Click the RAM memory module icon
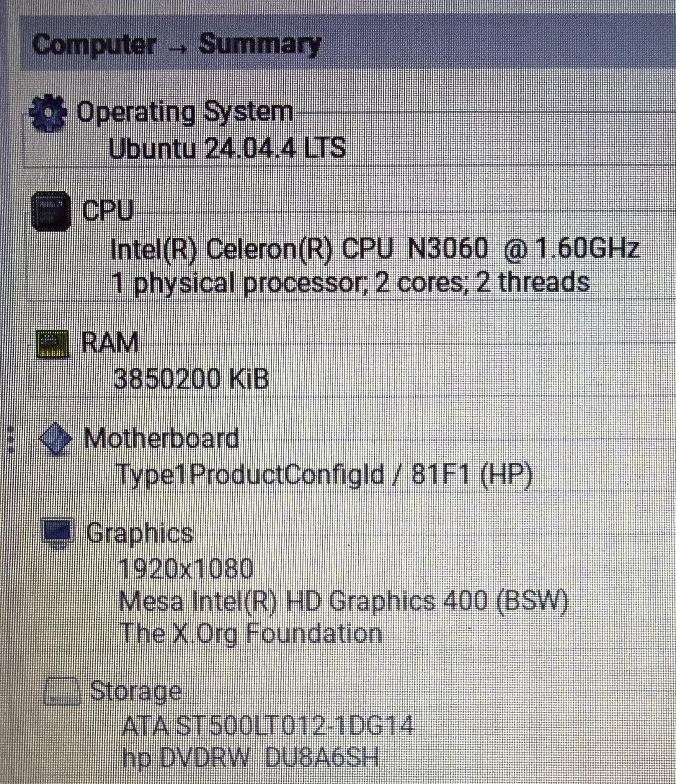This screenshot has height=784, width=676. pos(52,344)
